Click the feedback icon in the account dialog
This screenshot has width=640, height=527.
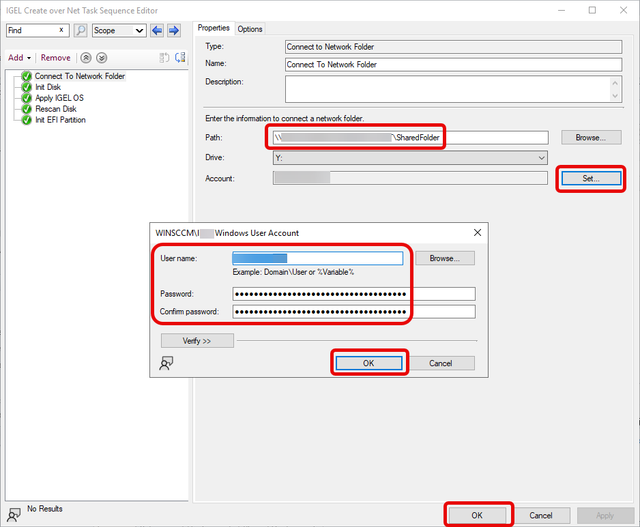click(x=165, y=363)
